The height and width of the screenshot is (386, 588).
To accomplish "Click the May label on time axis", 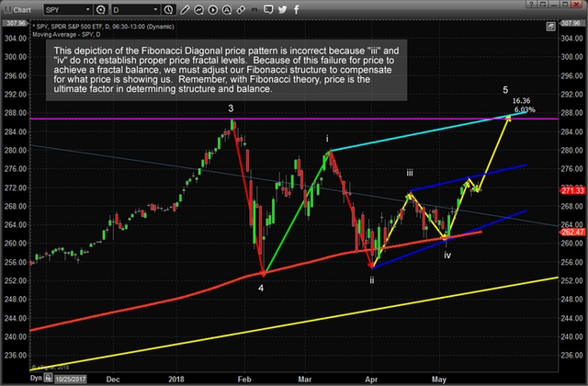I will (439, 380).
